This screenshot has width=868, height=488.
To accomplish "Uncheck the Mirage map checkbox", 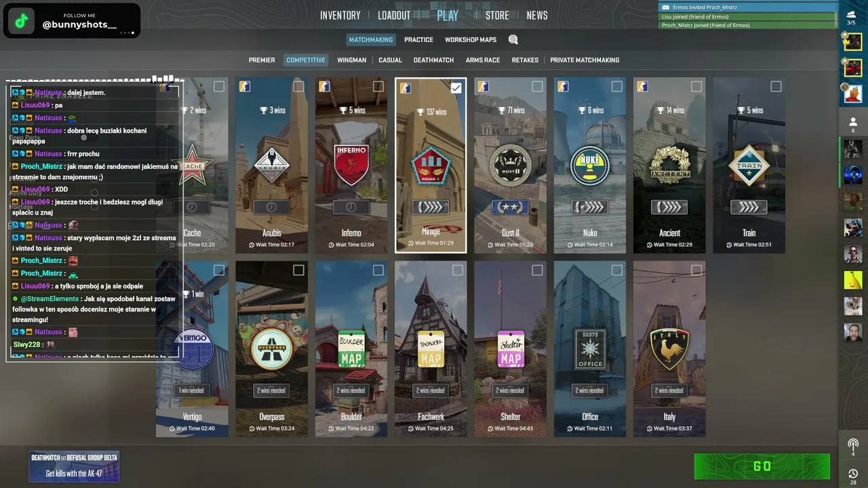I will (x=456, y=87).
